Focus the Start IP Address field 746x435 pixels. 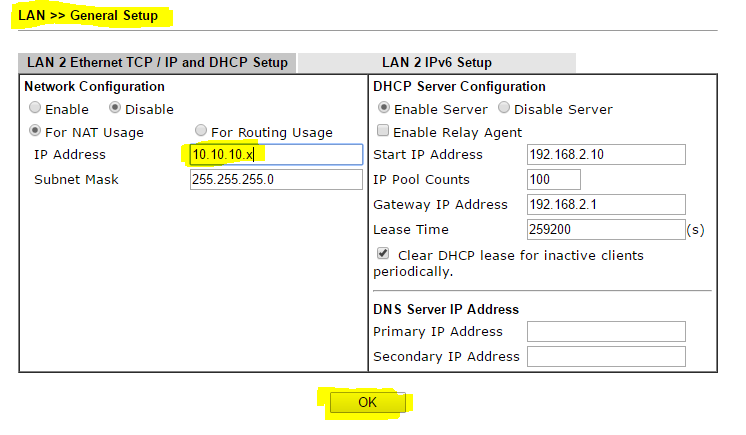605,154
